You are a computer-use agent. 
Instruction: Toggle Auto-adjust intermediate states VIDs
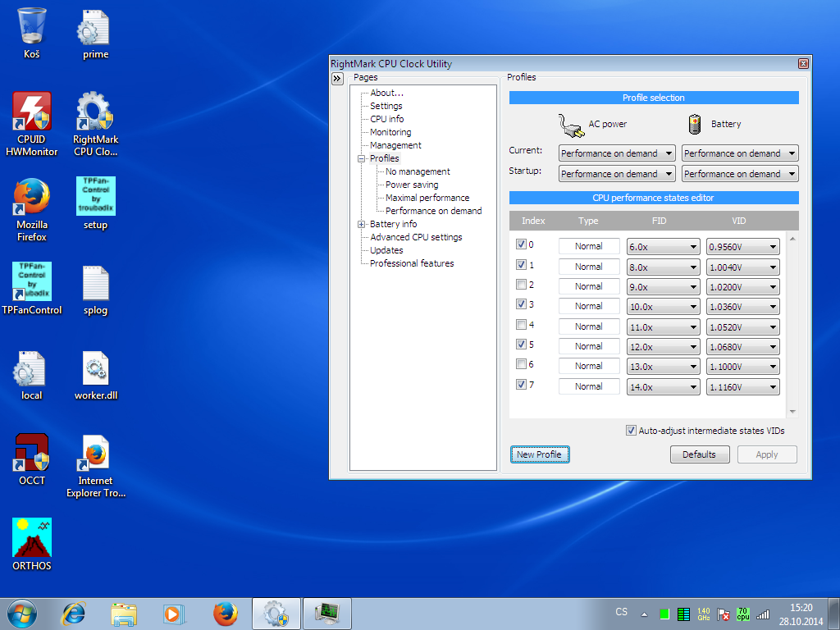coord(631,430)
